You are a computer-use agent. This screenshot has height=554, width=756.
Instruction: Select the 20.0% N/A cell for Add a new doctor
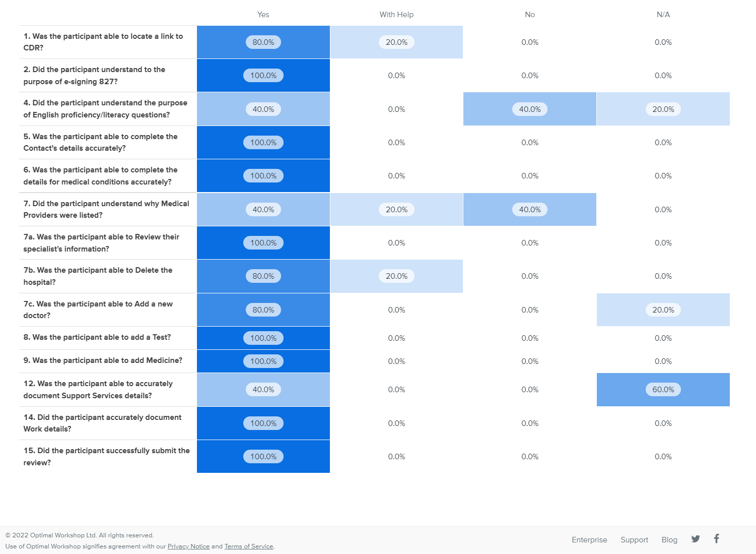pos(663,310)
